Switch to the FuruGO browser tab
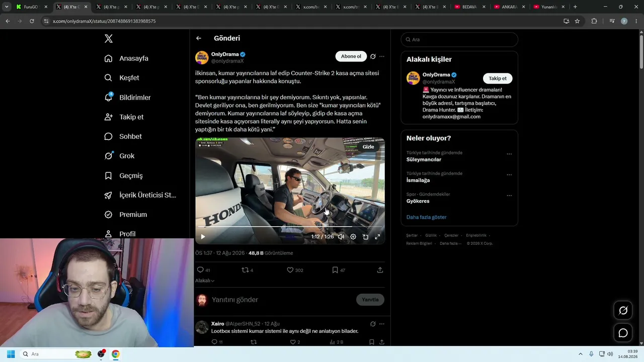Viewport: 644px width, 362px height. (x=31, y=7)
